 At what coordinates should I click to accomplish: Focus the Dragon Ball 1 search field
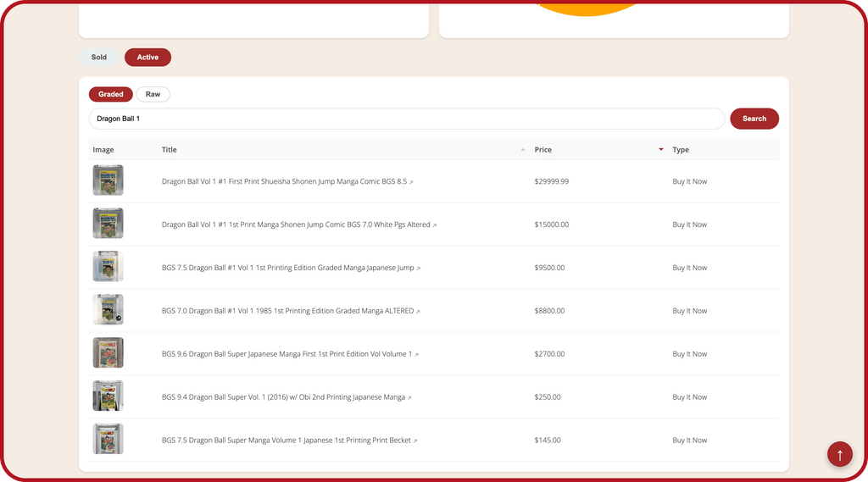(407, 119)
